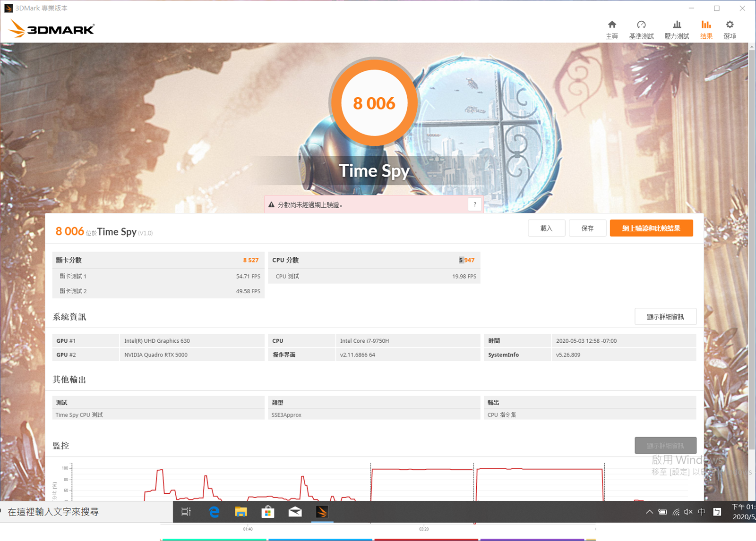756x541 pixels.
Task: Open File Explorer from the taskbar
Action: click(241, 512)
